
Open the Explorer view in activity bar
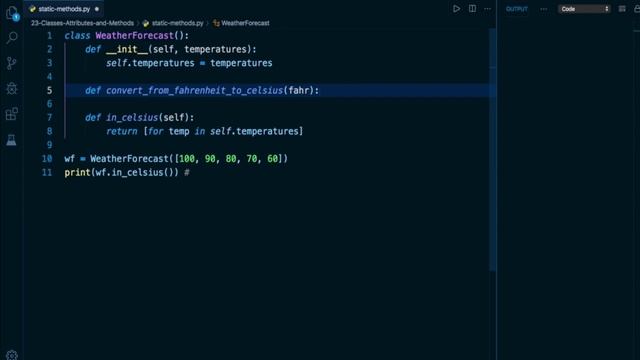(x=12, y=12)
